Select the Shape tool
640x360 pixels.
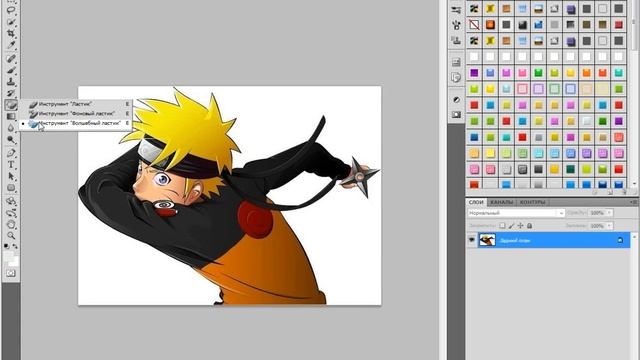click(x=11, y=188)
